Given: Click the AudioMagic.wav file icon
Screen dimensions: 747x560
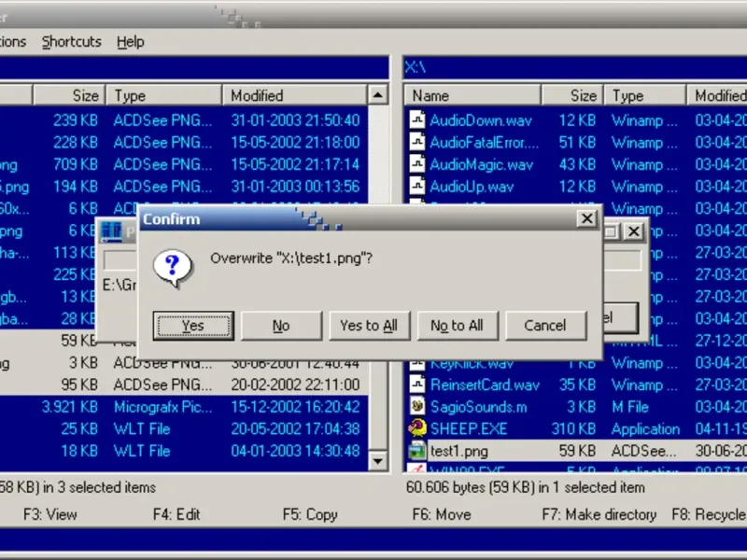Looking at the screenshot, I should (x=416, y=164).
